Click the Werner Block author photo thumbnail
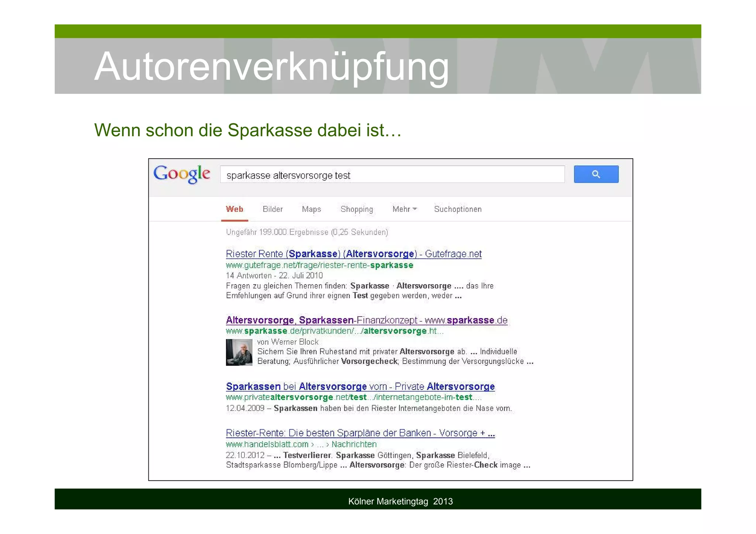Image resolution: width=756 pixels, height=534 pixels. [239, 352]
